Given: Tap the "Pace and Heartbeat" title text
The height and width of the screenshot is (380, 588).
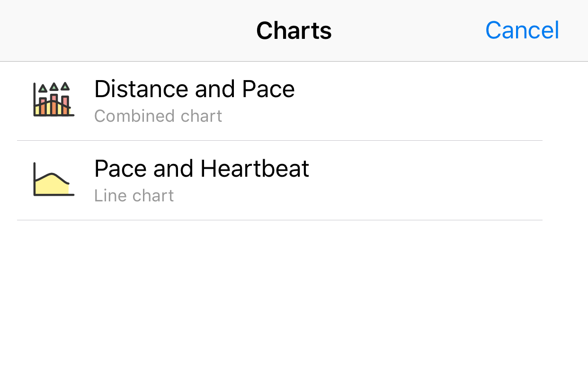Looking at the screenshot, I should (x=202, y=169).
